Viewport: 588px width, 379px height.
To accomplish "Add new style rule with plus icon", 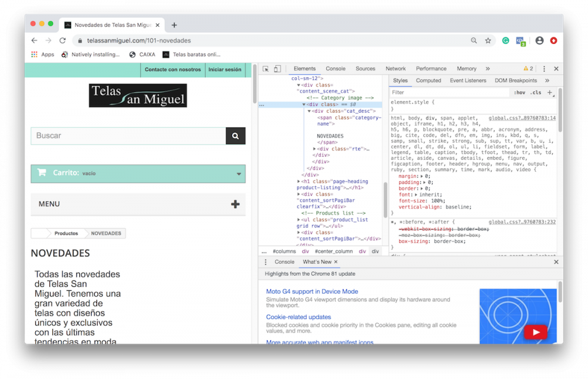I will [550, 92].
